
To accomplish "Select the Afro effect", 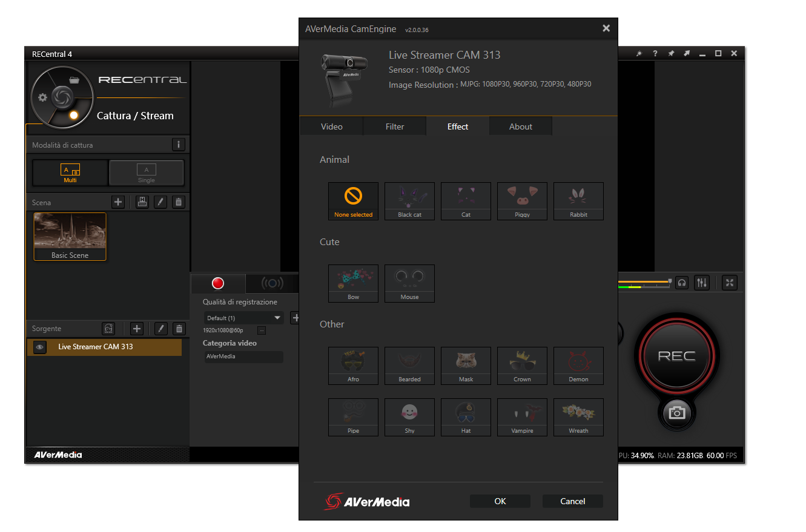I will (353, 366).
